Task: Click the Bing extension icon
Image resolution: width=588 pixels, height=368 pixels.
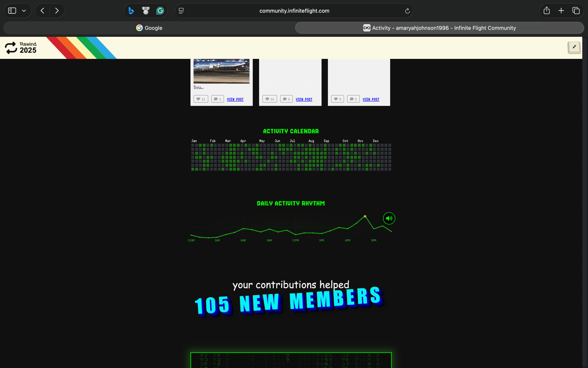Action: tap(131, 11)
